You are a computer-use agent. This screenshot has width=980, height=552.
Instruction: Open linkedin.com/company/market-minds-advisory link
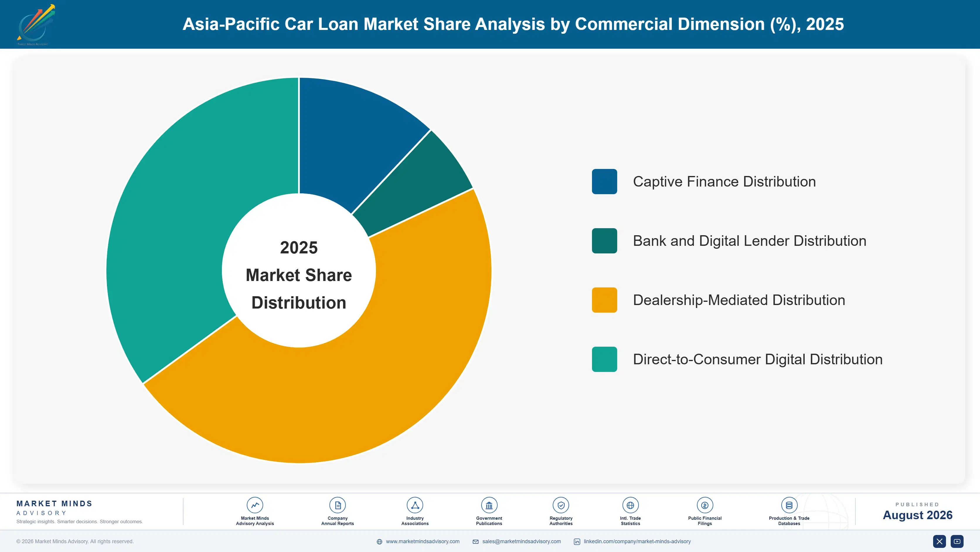click(x=637, y=541)
